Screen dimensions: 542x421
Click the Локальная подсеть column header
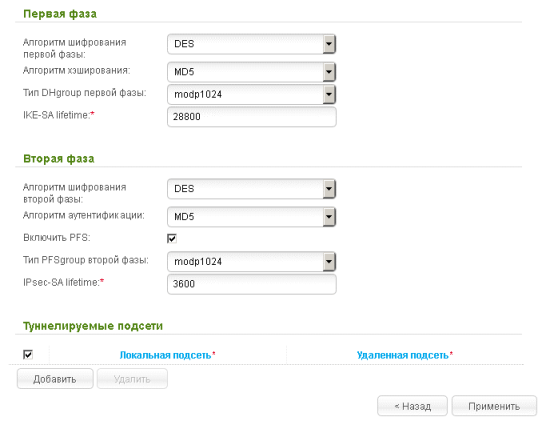tap(165, 355)
